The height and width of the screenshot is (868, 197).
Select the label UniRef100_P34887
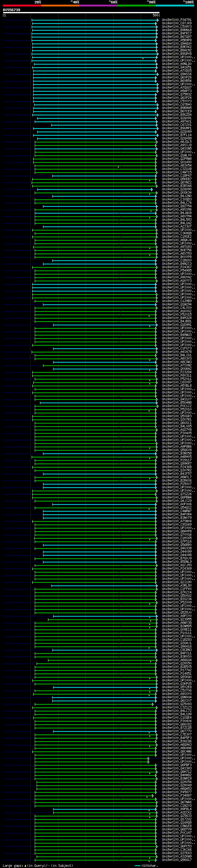click(x=177, y=795)
